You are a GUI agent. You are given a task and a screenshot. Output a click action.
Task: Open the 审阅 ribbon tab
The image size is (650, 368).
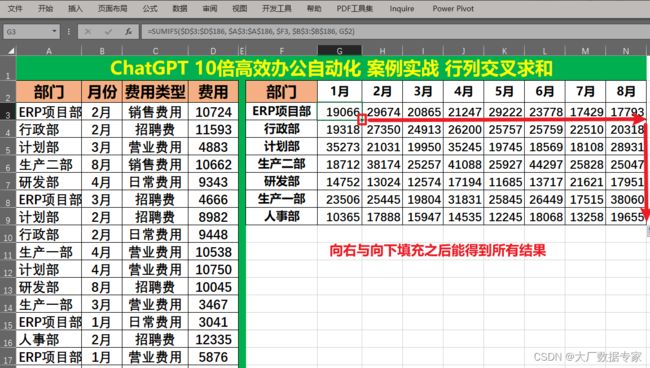(210, 8)
